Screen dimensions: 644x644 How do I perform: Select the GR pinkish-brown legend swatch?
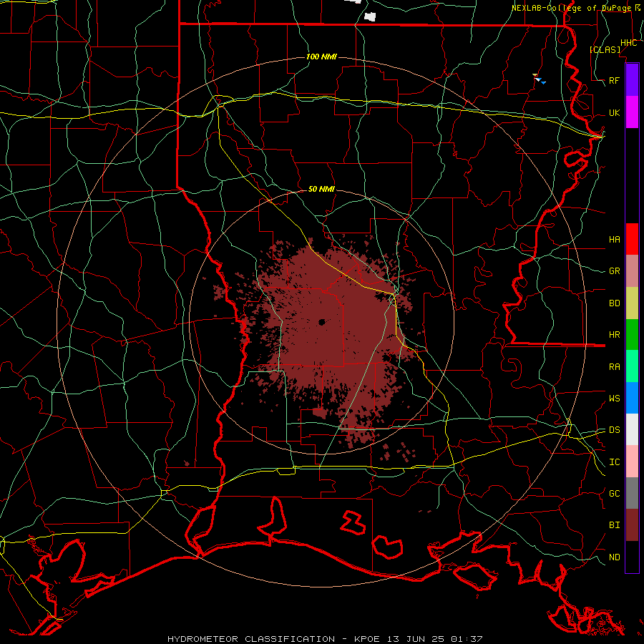tap(632, 271)
